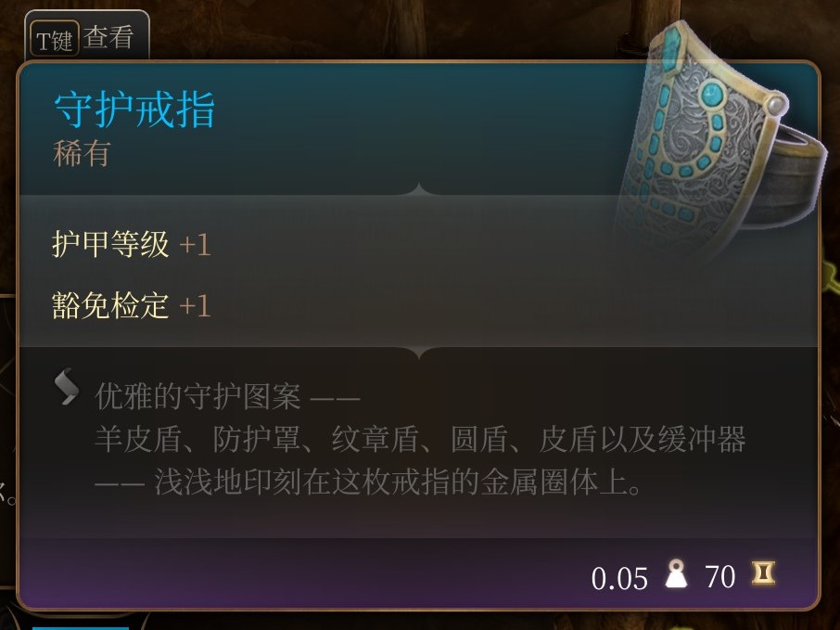Click the weight icon beside 0.05
The width and height of the screenshot is (840, 630).
pyautogui.click(x=676, y=573)
